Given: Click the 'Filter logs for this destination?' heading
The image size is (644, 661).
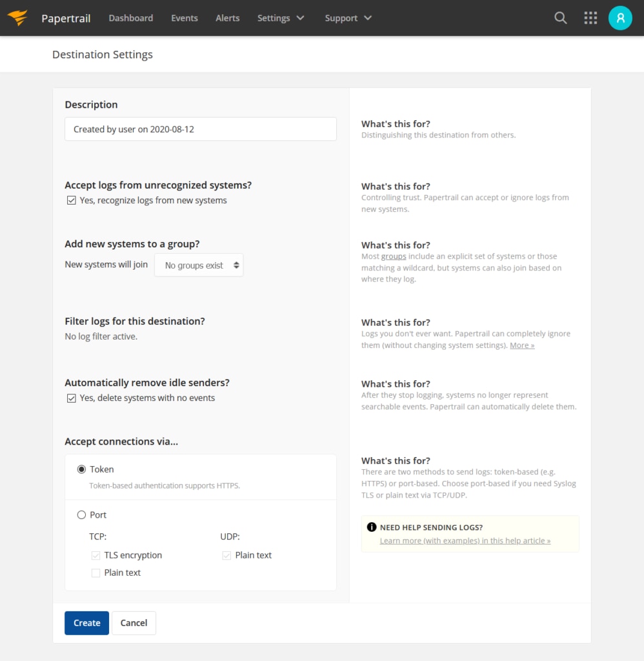Looking at the screenshot, I should pos(135,321).
